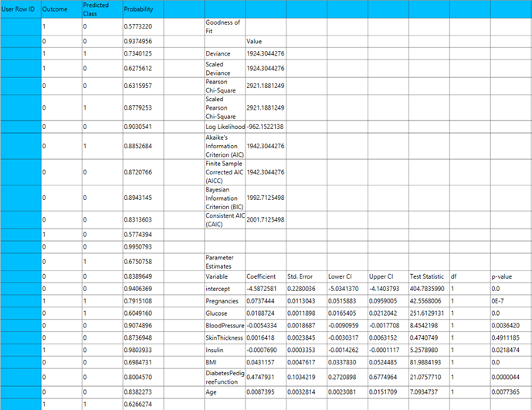532x410 pixels.
Task: Select the Pearson Chi-Square label cell
Action: (225, 86)
